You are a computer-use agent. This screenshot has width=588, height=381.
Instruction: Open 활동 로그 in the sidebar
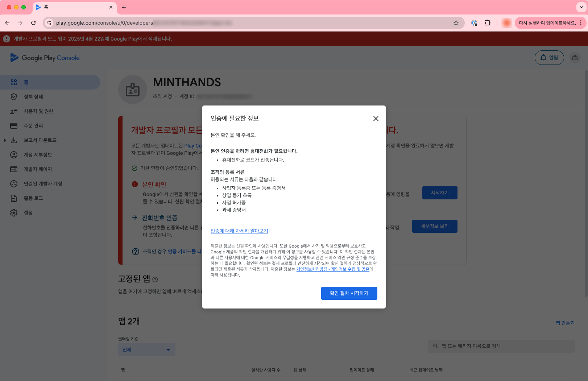click(x=50, y=198)
